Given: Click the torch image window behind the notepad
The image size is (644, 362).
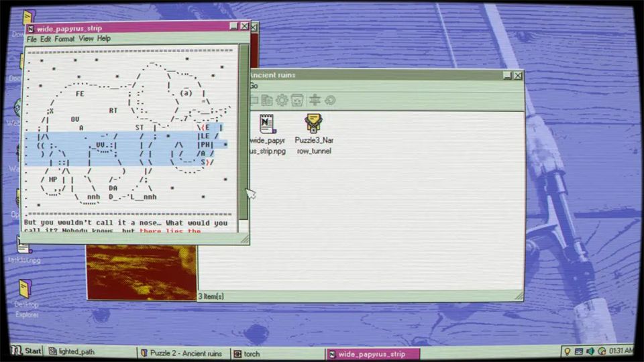Looking at the screenshot, I should (x=142, y=272).
